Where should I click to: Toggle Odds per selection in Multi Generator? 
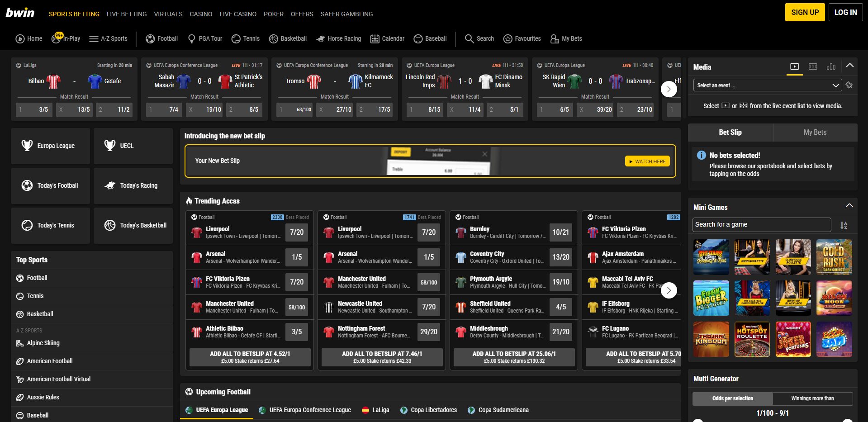tap(733, 398)
